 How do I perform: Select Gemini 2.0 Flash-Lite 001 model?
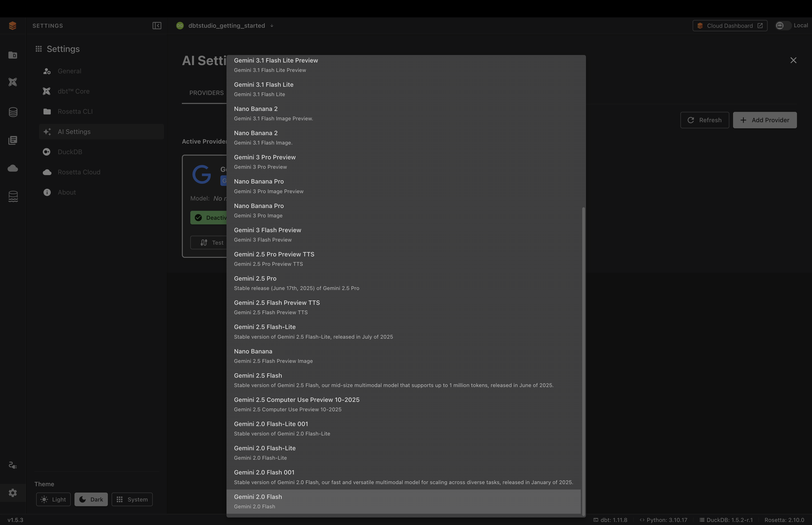(x=404, y=428)
